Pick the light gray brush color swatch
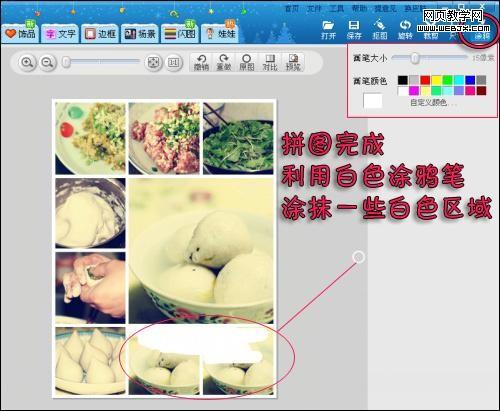The image size is (500, 411). coord(414,80)
